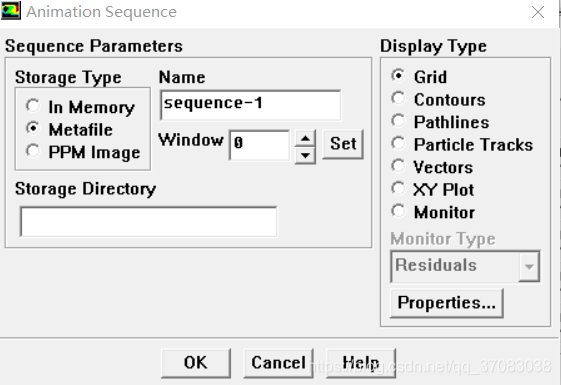
Task: Confirm the dialog with OK
Action: 196,363
